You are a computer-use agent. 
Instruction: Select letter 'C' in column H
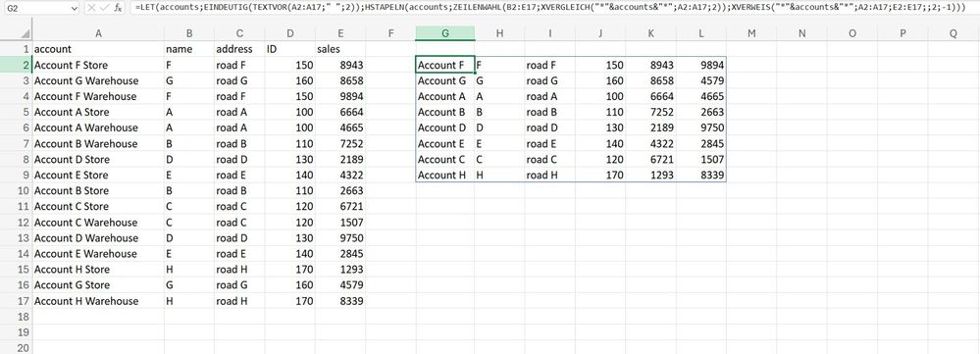coord(499,159)
